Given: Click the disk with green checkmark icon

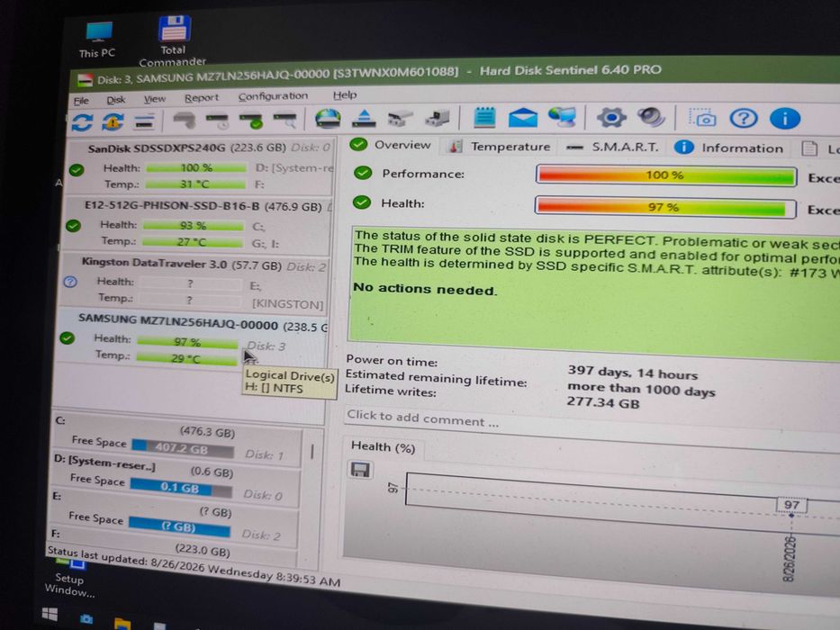Looking at the screenshot, I should pyautogui.click(x=251, y=120).
